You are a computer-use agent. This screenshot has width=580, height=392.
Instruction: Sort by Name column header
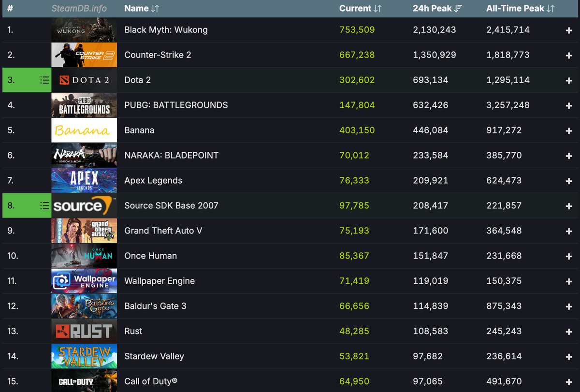(x=142, y=8)
